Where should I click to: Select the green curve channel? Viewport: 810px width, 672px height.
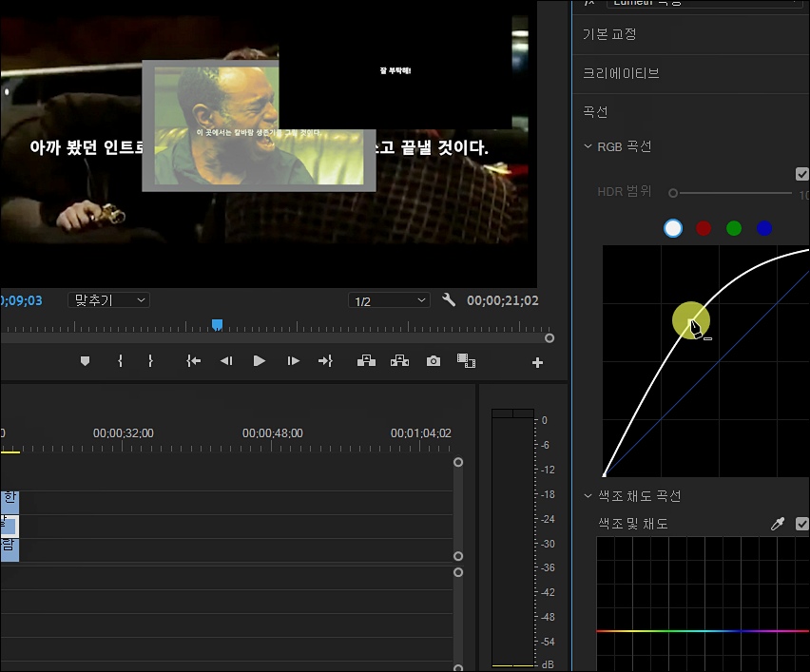coord(734,228)
